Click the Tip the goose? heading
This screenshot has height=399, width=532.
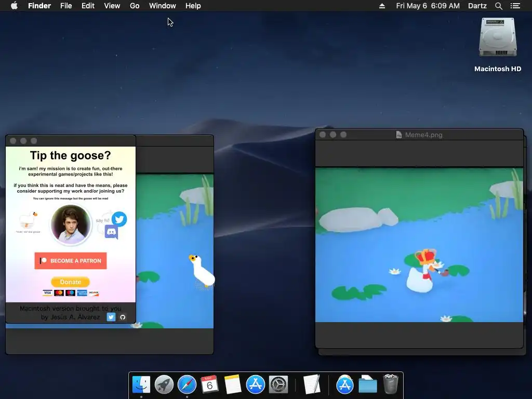pyautogui.click(x=71, y=155)
